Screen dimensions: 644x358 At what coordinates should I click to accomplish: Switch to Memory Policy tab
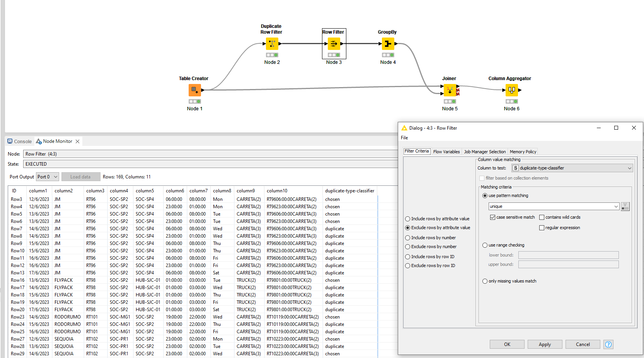[523, 152]
